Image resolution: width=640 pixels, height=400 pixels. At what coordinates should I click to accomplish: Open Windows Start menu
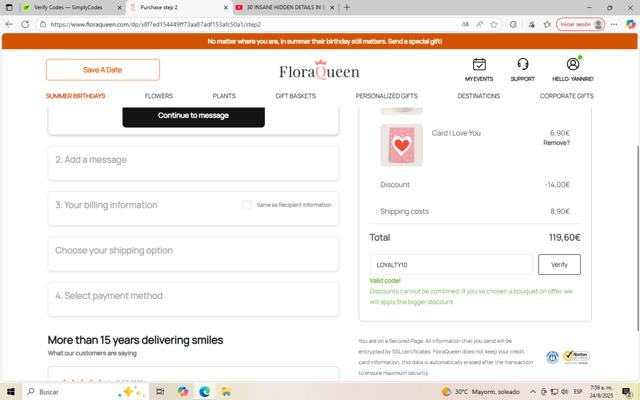pyautogui.click(x=11, y=392)
